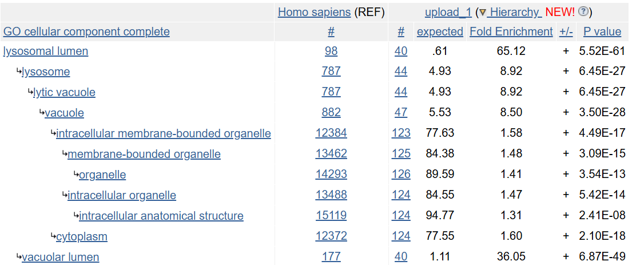The height and width of the screenshot is (265, 644).
Task: Sort by GO cellular component complete
Action: click(x=86, y=31)
